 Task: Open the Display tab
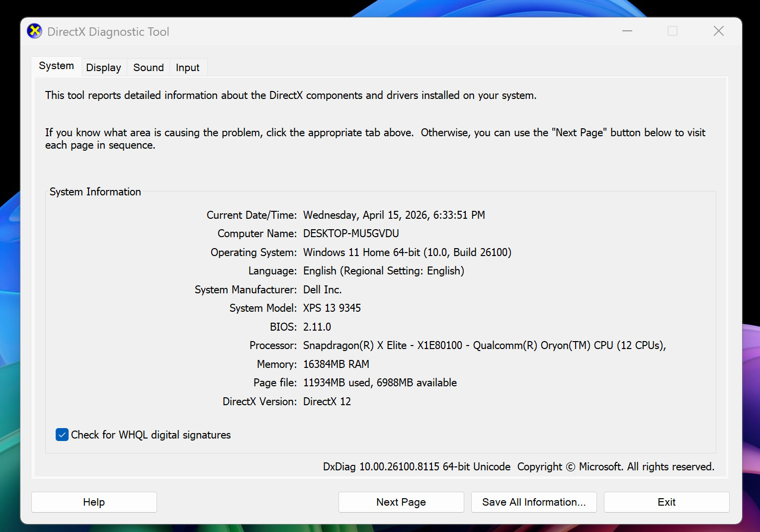pyautogui.click(x=103, y=67)
